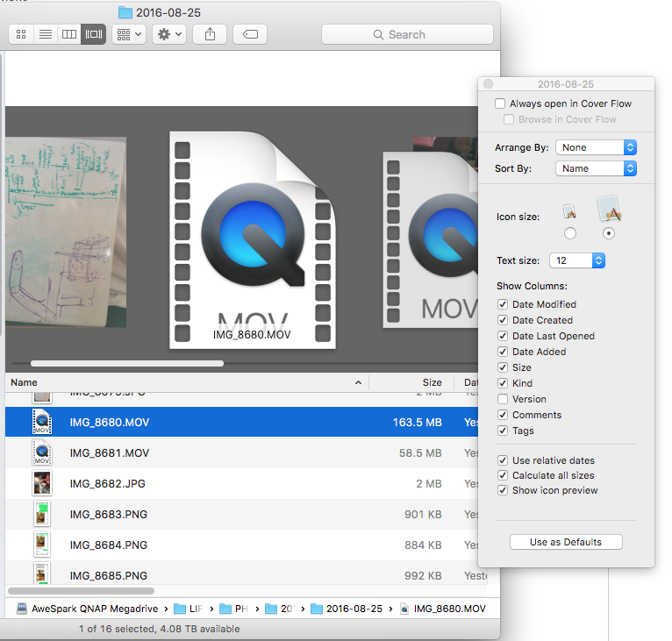Switch to icon view in the toolbar
The height and width of the screenshot is (641, 672).
[21, 34]
